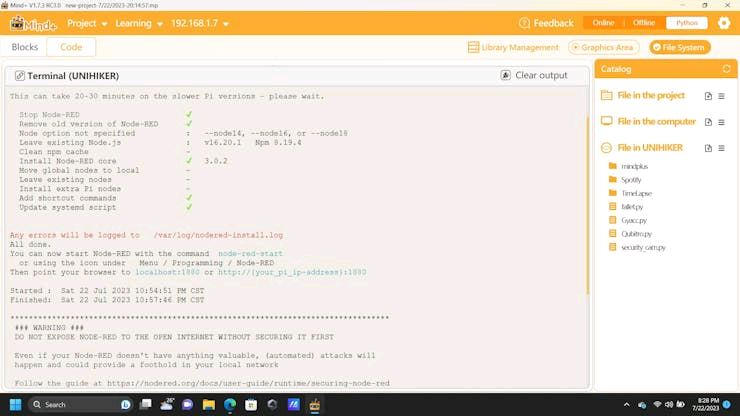
Task: Open the Feedback help icon
Action: click(x=524, y=23)
